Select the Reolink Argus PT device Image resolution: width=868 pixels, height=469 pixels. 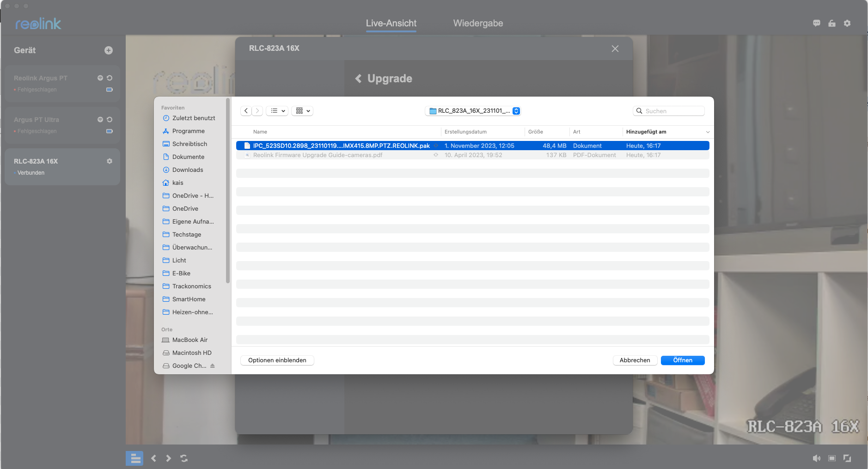click(62, 84)
